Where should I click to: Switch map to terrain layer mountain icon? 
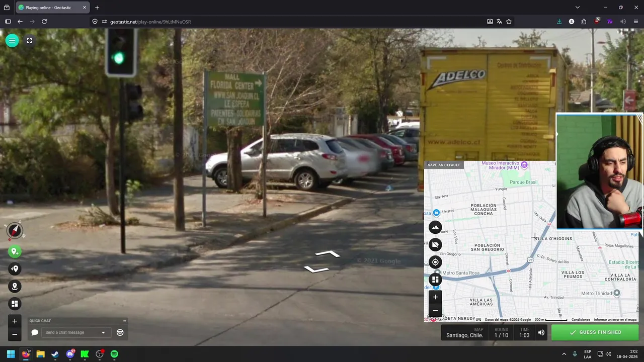435,227
